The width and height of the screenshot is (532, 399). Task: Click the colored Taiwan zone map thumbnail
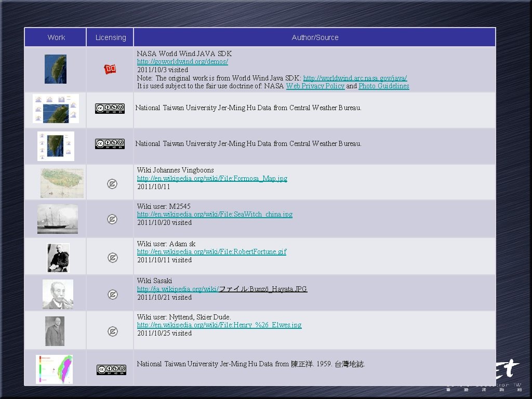(x=54, y=369)
